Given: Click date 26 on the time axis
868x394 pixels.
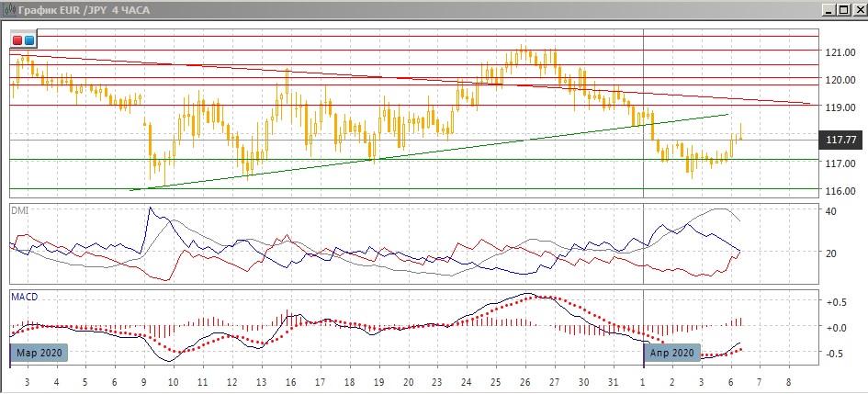Looking at the screenshot, I should point(525,381).
